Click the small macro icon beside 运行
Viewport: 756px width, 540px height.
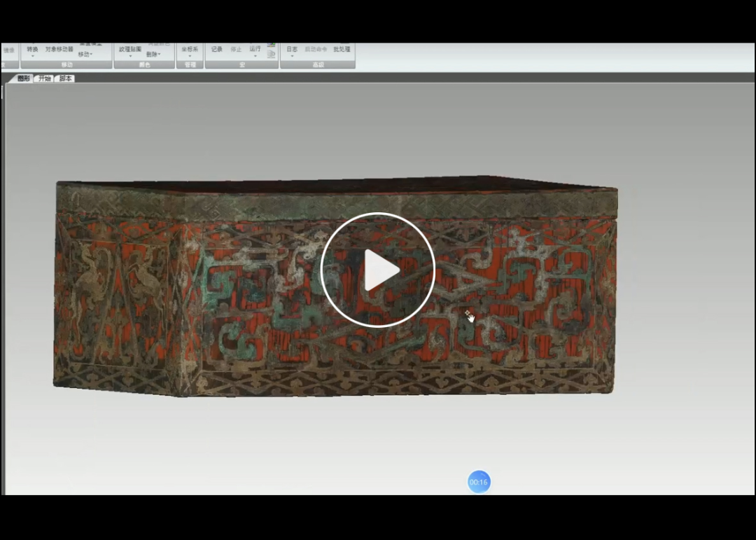click(x=272, y=54)
